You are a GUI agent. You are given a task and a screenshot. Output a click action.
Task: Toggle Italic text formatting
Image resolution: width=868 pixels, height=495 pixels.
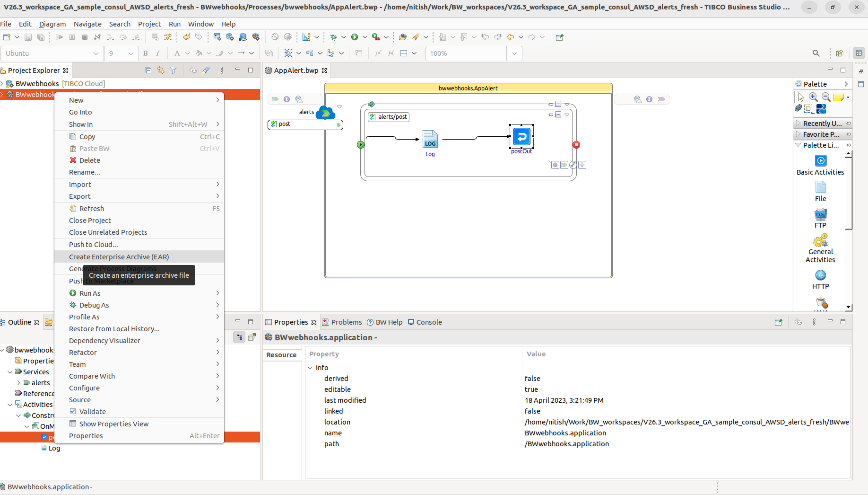point(158,53)
